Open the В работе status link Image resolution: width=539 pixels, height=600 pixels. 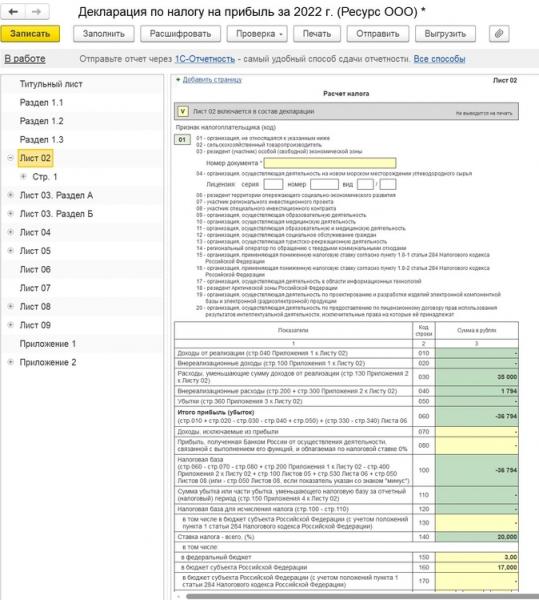[25, 59]
